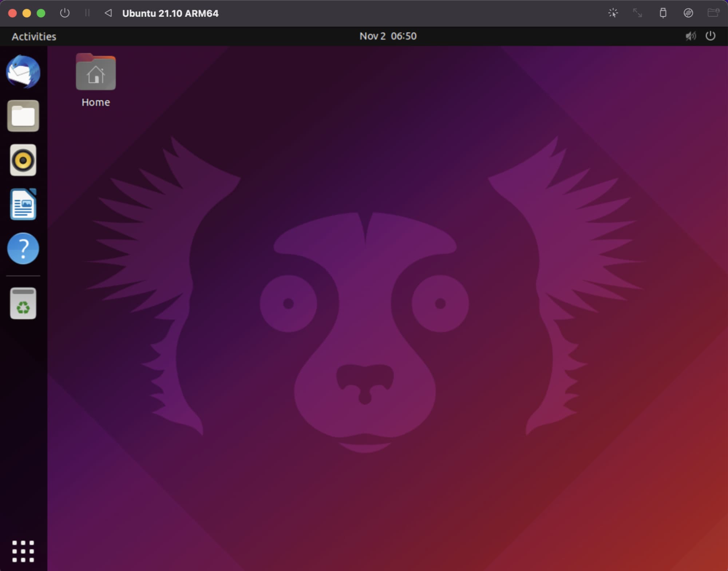The width and height of the screenshot is (728, 571).
Task: Minimize the VM window with the yellow button
Action: click(27, 13)
